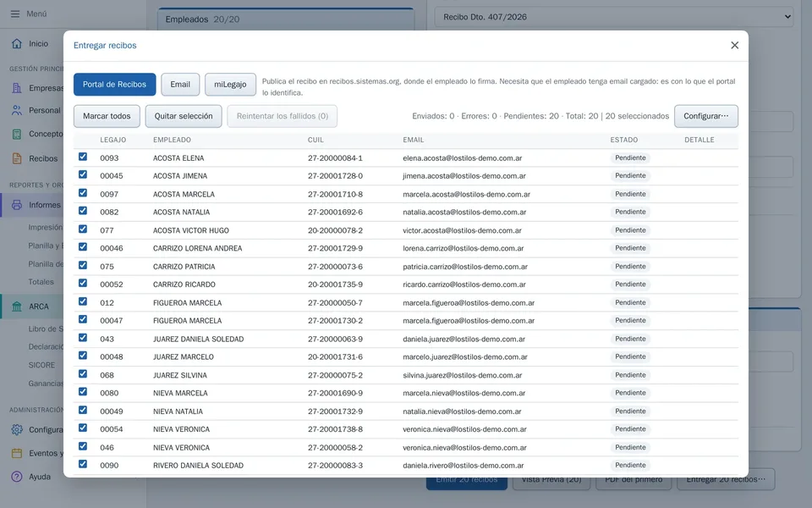Click the Empresas building icon
This screenshot has width=812, height=508.
(x=17, y=88)
